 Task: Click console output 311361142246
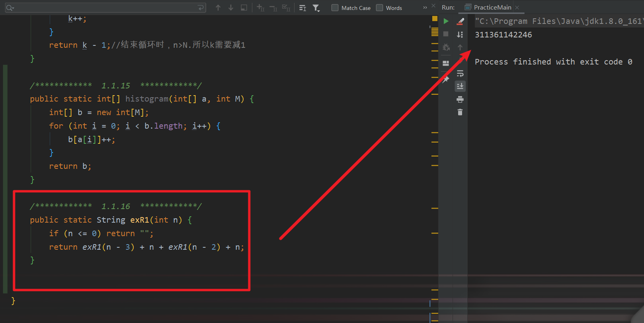pyautogui.click(x=503, y=35)
